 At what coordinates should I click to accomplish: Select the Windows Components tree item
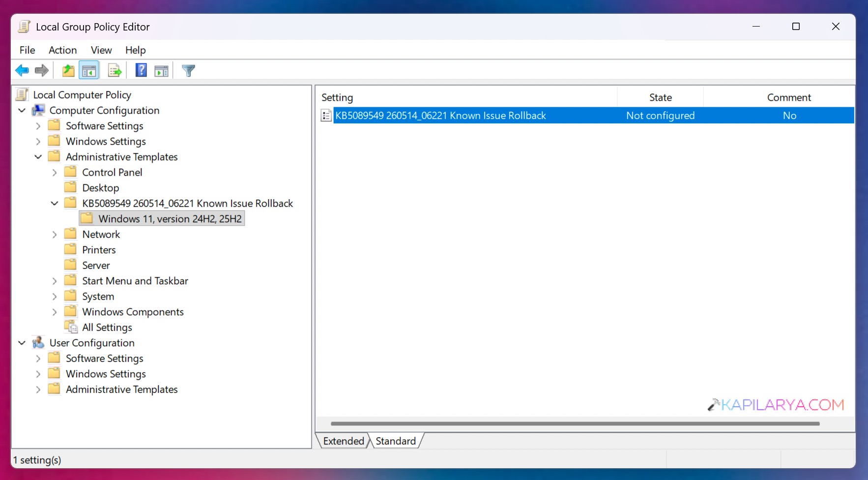133,312
